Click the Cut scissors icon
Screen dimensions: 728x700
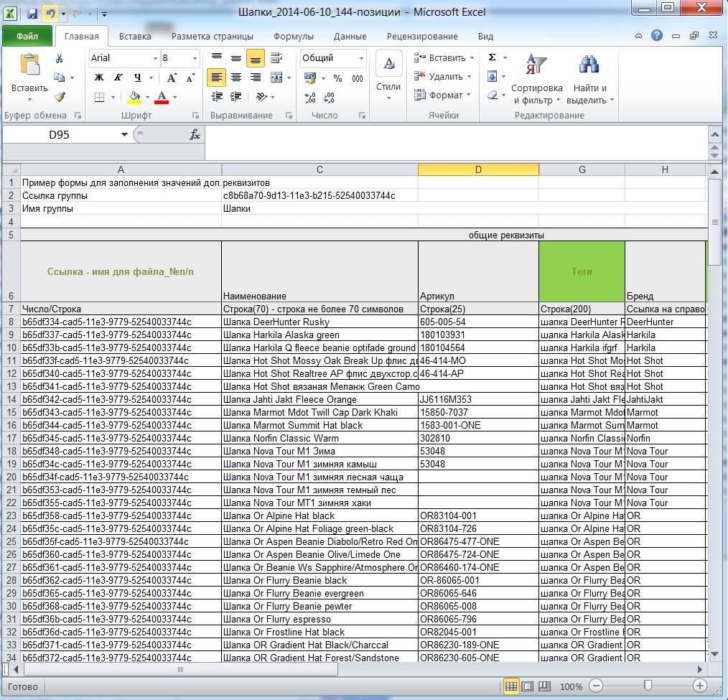(60, 58)
